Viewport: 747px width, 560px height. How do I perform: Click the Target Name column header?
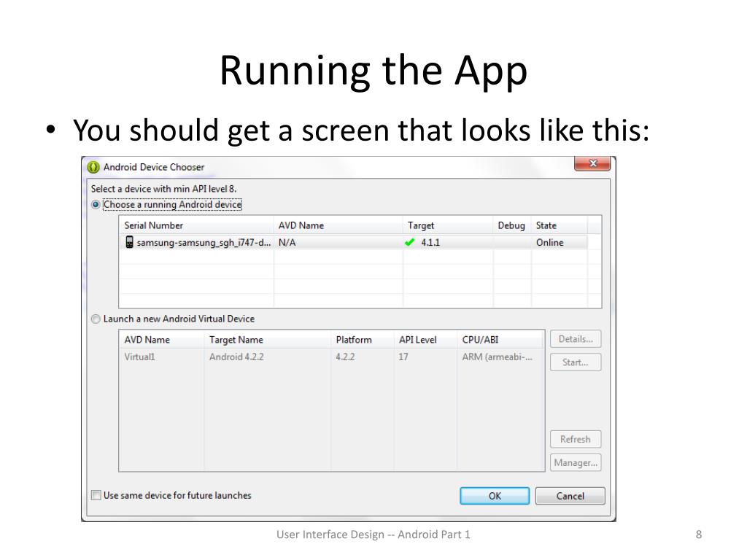pyautogui.click(x=268, y=340)
